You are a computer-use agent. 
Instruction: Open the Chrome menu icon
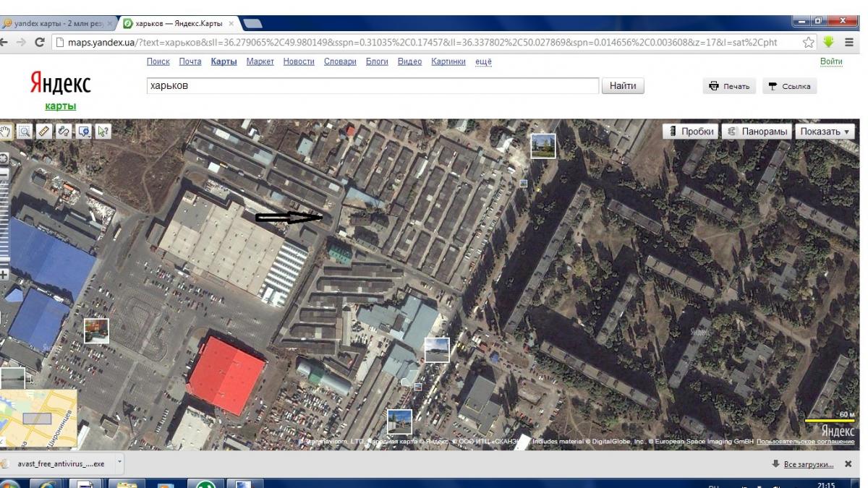coord(849,42)
